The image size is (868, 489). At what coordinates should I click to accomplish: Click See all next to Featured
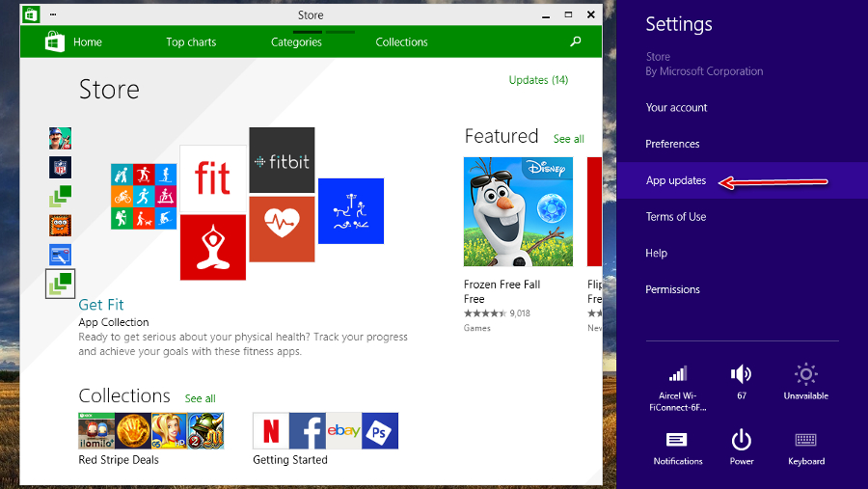click(x=568, y=139)
